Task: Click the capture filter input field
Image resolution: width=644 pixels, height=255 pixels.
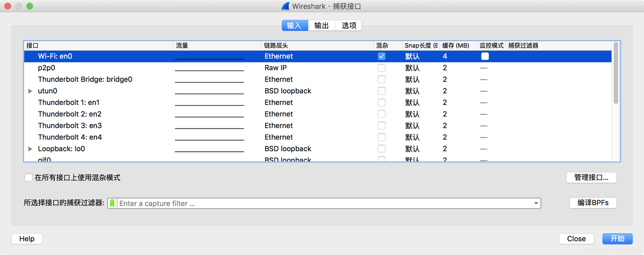Action: pos(325,203)
